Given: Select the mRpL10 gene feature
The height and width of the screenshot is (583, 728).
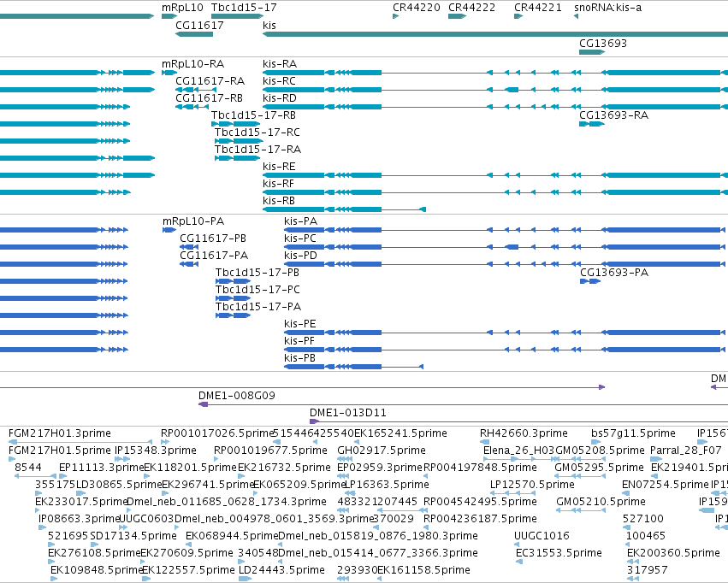Looking at the screenshot, I should 169,16.
